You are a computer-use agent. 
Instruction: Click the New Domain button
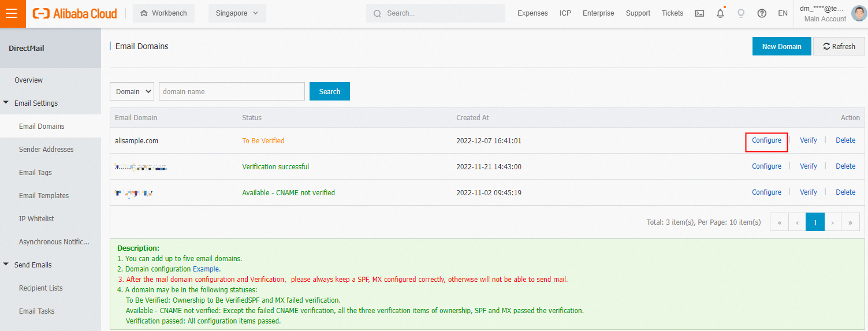[x=781, y=46]
